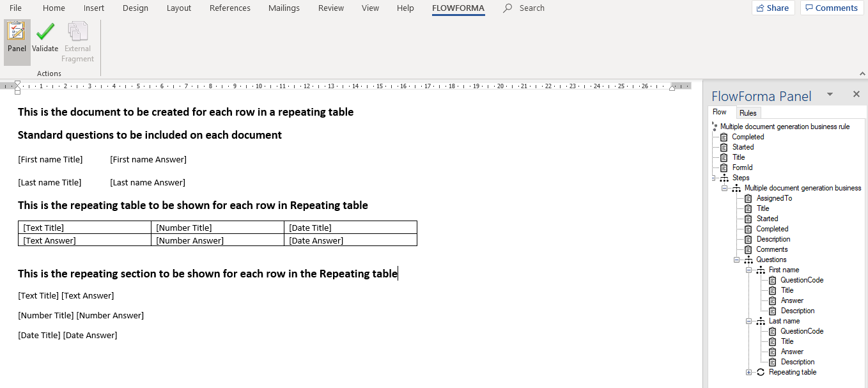868x388 pixels.
Task: Switch to the Flow tab
Action: [720, 112]
